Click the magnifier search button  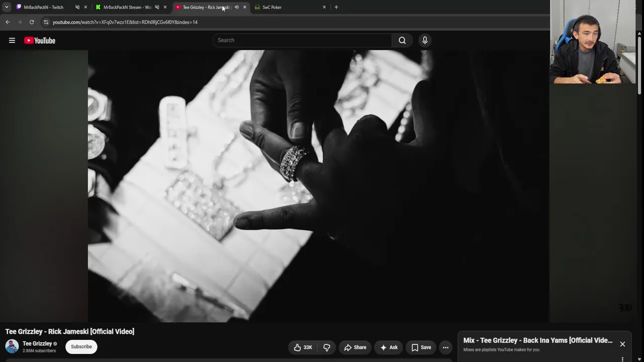coord(402,40)
